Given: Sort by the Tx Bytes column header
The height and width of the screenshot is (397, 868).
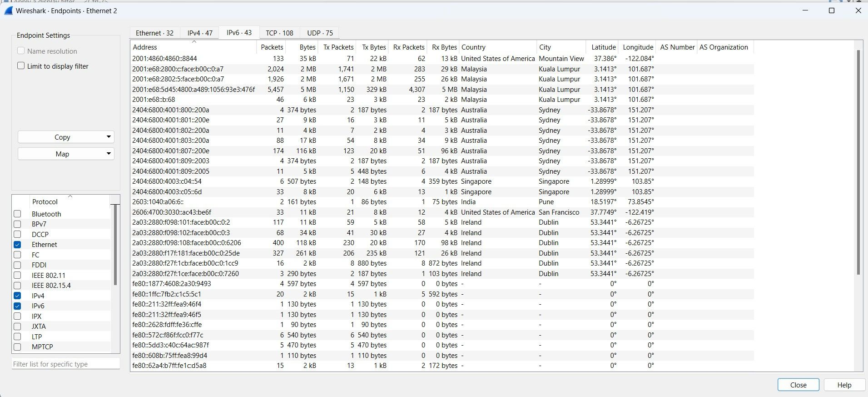Looking at the screenshot, I should (x=373, y=47).
